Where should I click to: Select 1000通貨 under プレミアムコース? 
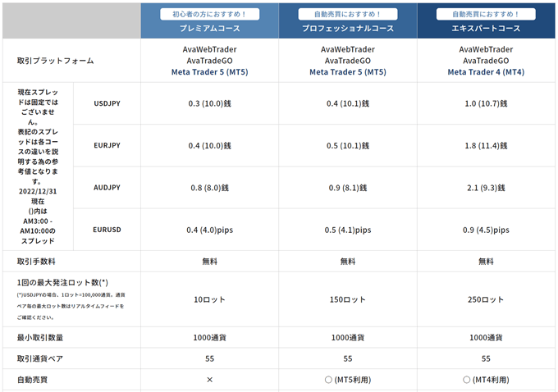pos(209,338)
